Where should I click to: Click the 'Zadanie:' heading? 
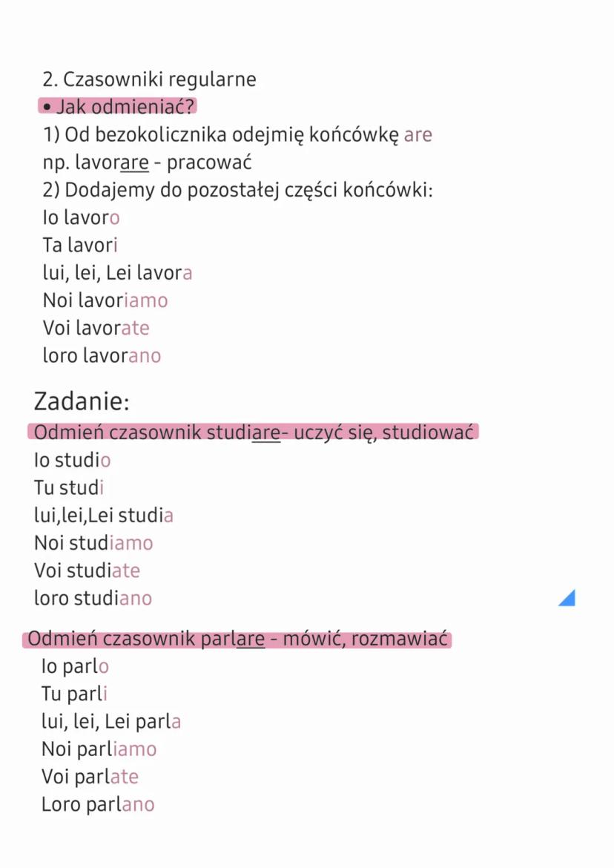(82, 402)
